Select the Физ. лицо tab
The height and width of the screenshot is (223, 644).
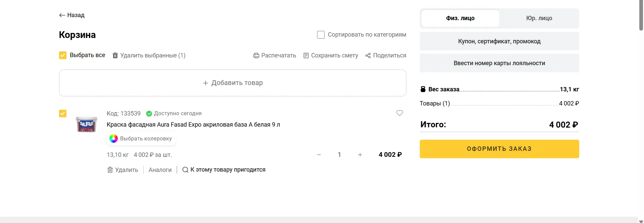pyautogui.click(x=460, y=18)
